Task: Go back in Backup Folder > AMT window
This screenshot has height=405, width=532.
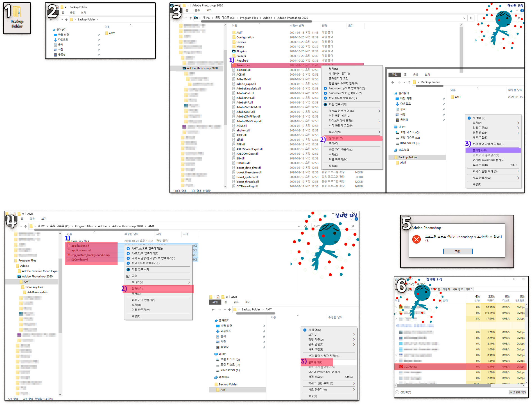Action: [x=213, y=310]
